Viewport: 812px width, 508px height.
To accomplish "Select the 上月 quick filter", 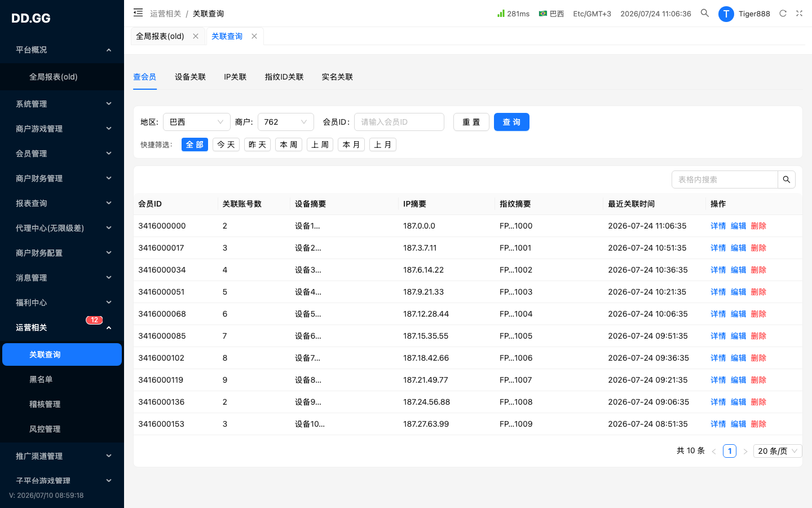I will pyautogui.click(x=383, y=144).
